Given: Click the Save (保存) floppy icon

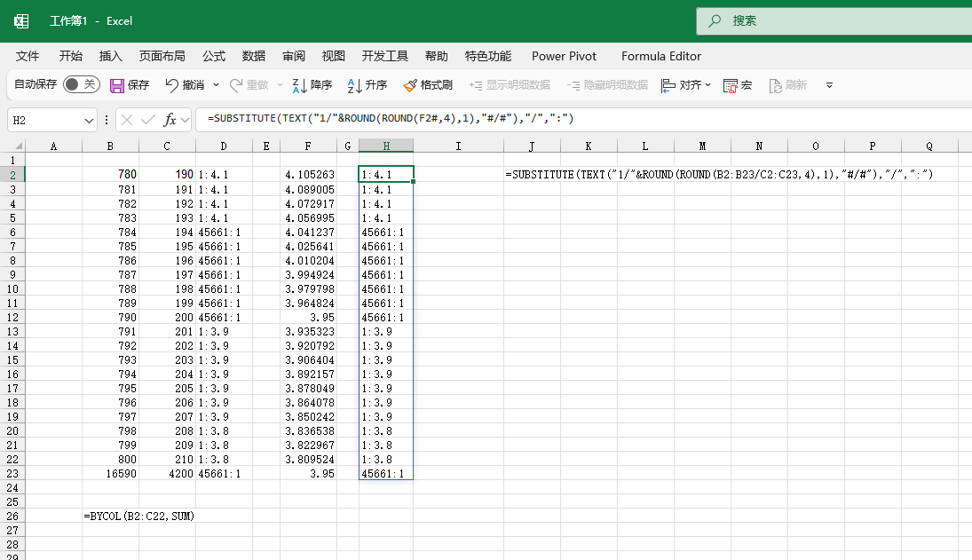Looking at the screenshot, I should coord(117,85).
